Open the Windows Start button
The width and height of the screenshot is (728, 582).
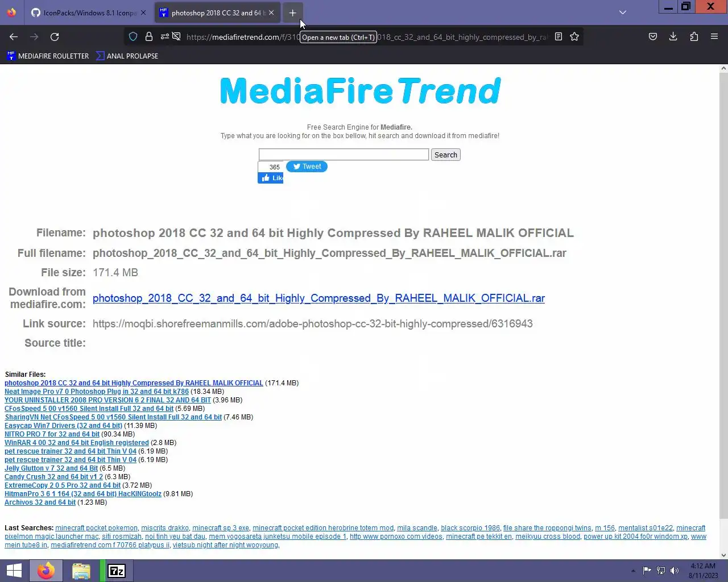(14, 571)
